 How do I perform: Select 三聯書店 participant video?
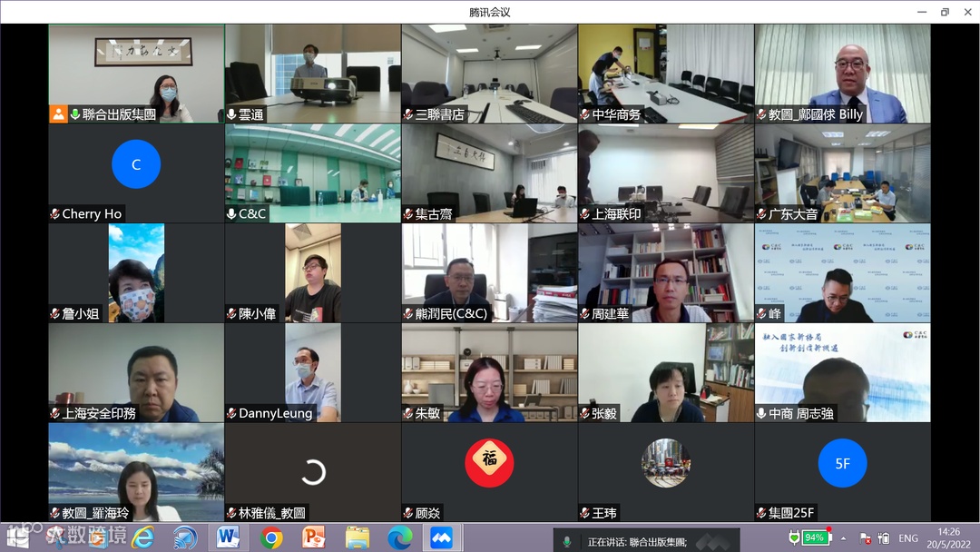489,74
